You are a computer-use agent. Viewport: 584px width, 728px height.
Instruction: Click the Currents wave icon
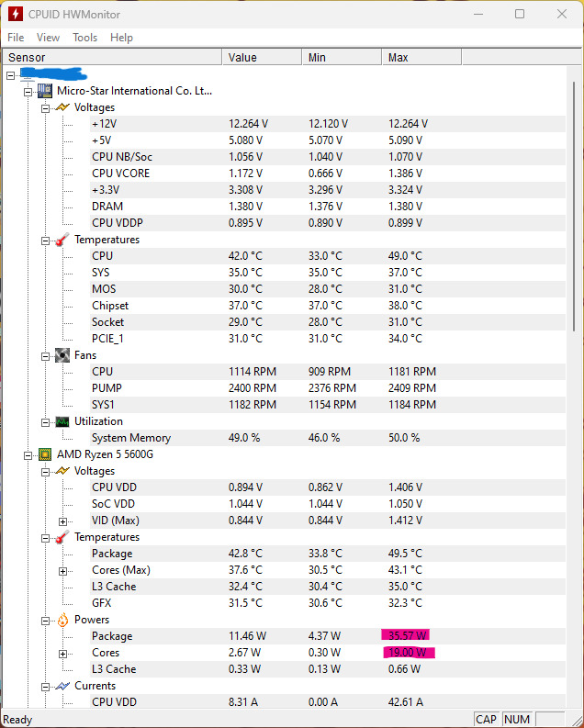[x=62, y=686]
